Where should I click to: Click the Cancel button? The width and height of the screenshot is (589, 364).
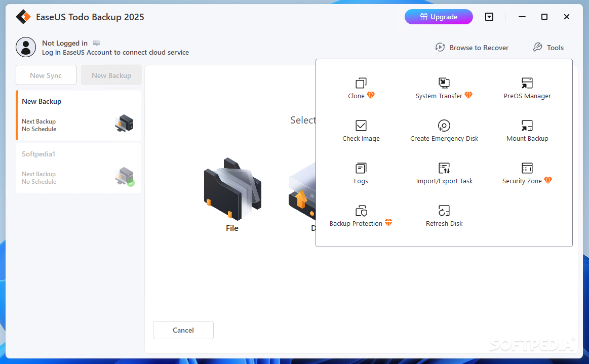pyautogui.click(x=183, y=330)
